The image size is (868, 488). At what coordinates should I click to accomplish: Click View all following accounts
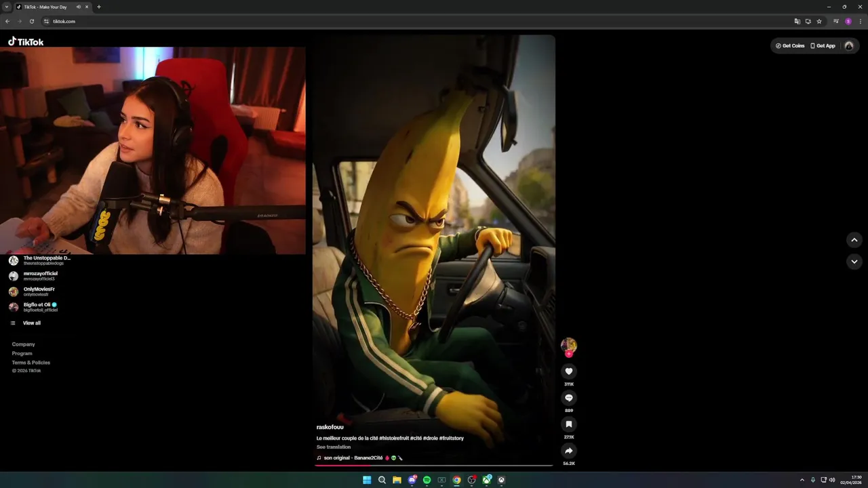(x=26, y=323)
